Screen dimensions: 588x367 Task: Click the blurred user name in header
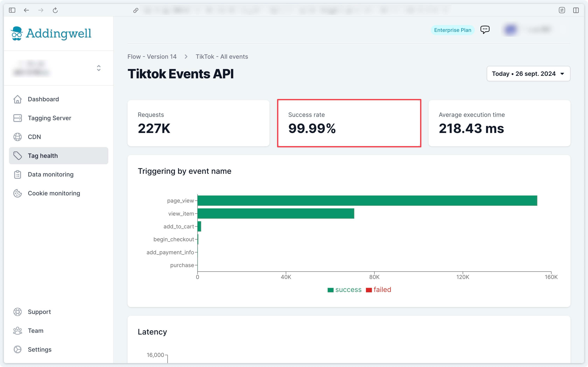539,30
